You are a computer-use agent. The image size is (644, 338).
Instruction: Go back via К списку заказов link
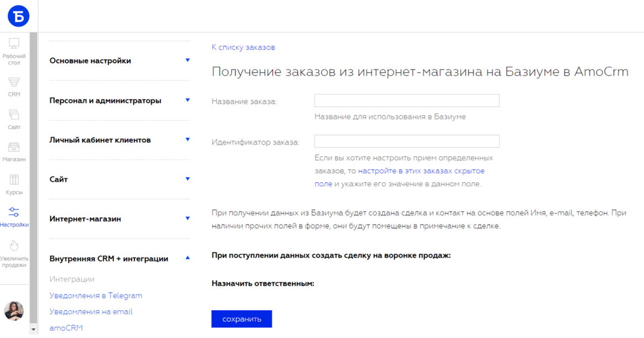(243, 47)
